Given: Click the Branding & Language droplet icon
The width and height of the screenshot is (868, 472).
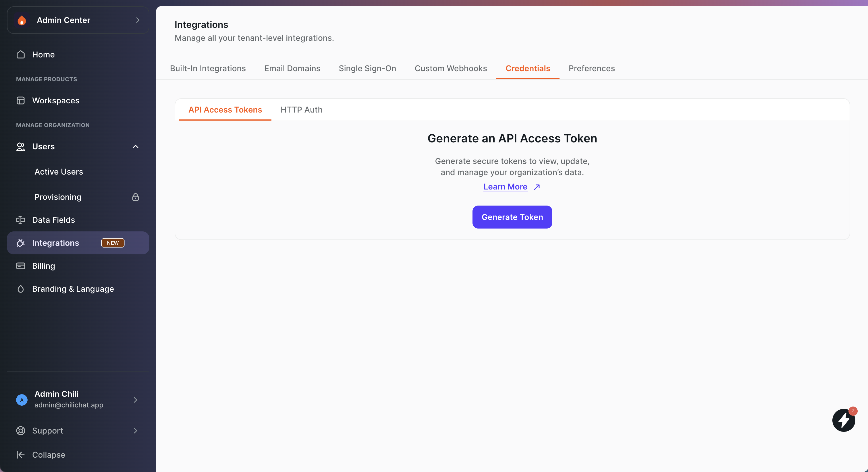Looking at the screenshot, I should pos(21,289).
